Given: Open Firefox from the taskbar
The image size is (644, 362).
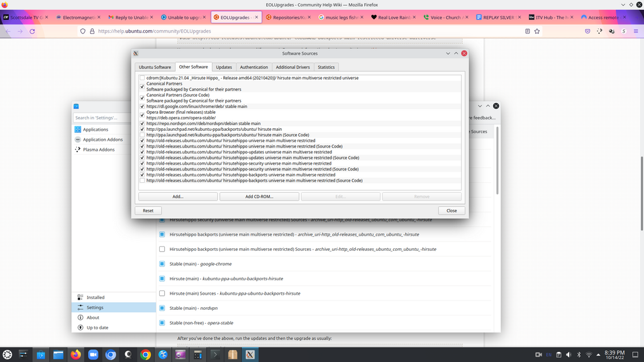Looking at the screenshot, I should click(76, 354).
